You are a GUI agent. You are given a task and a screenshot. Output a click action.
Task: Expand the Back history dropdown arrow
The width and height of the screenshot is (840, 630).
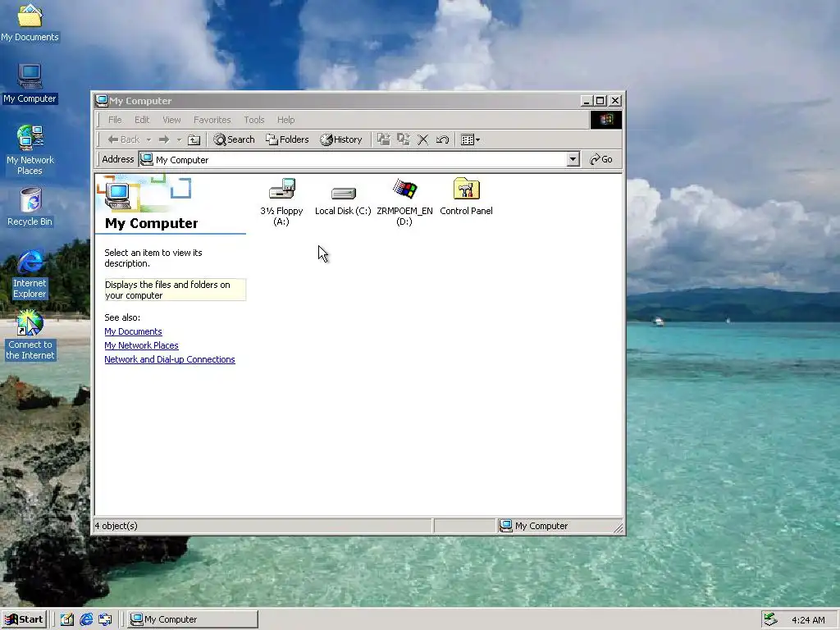pyautogui.click(x=149, y=139)
